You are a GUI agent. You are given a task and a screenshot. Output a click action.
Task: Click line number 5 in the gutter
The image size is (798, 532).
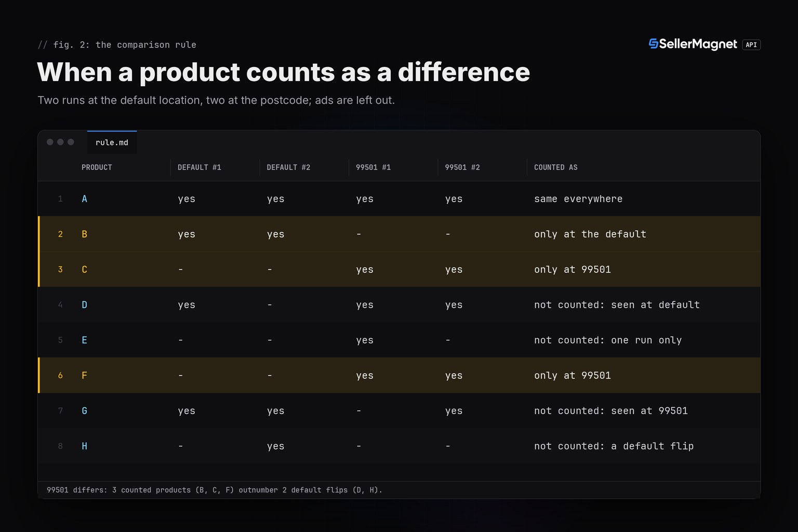point(60,340)
